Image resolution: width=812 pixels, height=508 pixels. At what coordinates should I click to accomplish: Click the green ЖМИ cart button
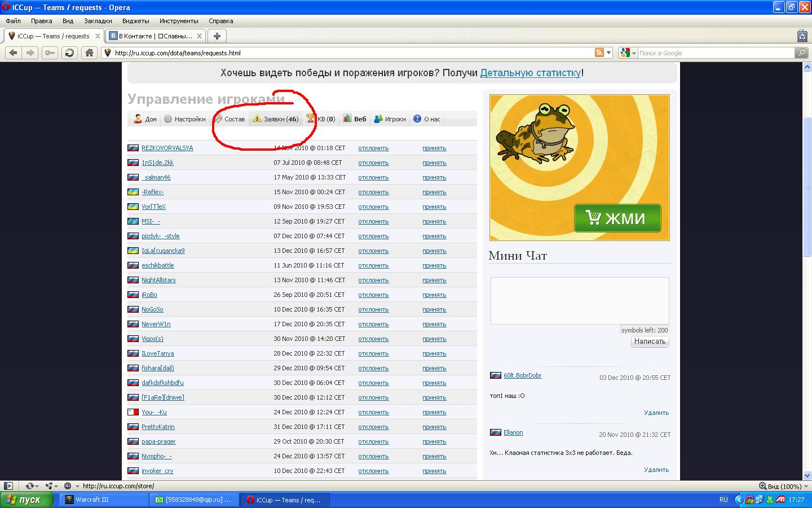pyautogui.click(x=617, y=218)
